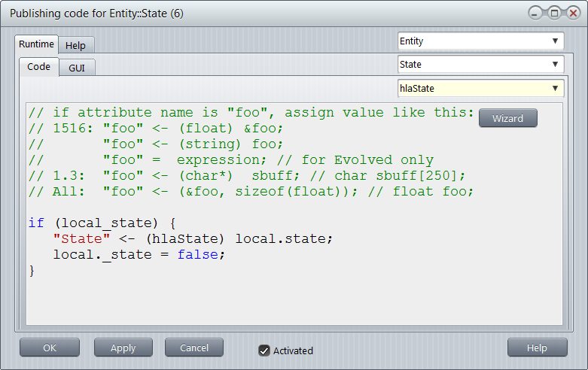Click Apply to save changes
The image size is (588, 370).
123,347
